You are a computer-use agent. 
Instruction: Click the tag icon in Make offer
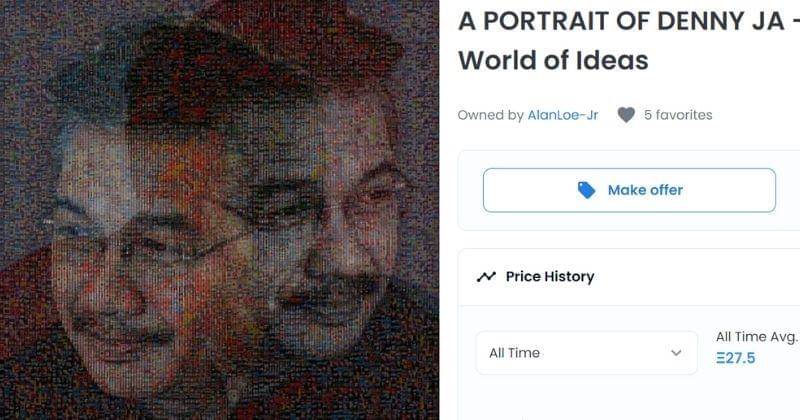pos(586,190)
